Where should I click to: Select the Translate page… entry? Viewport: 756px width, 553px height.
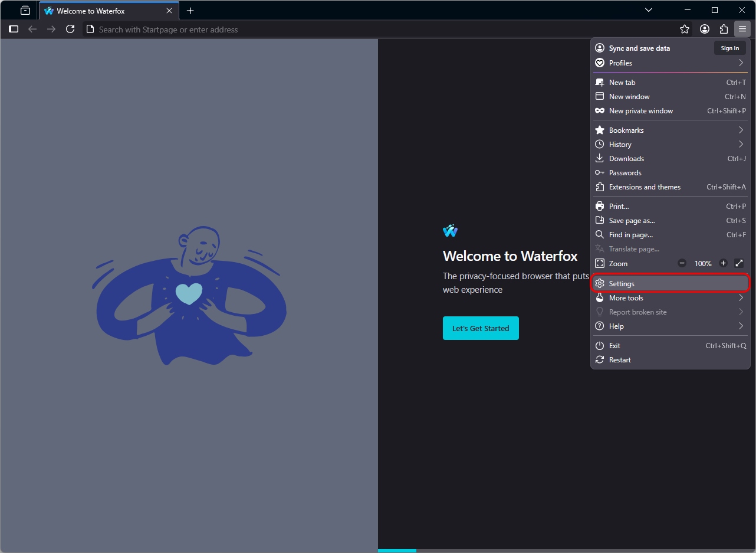(x=670, y=249)
